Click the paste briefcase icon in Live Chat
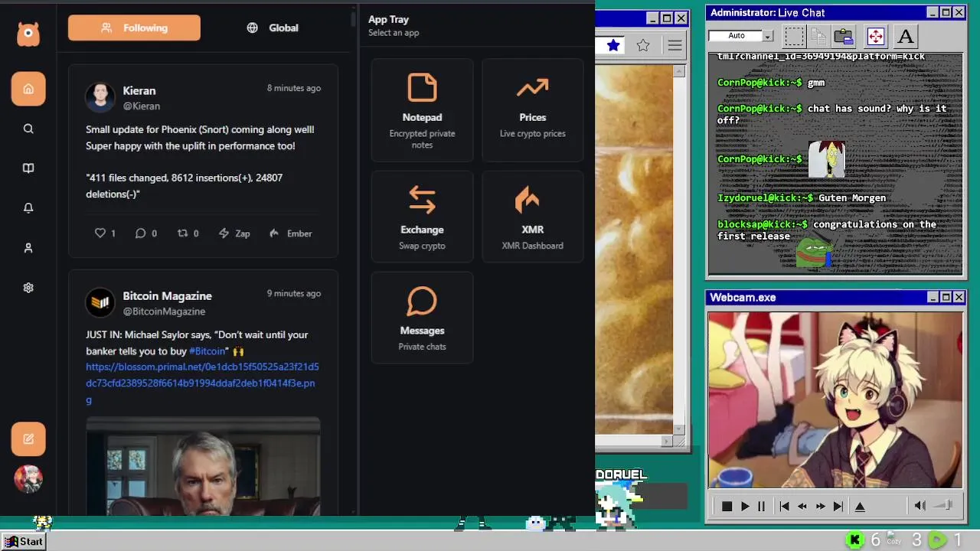 [x=844, y=36]
